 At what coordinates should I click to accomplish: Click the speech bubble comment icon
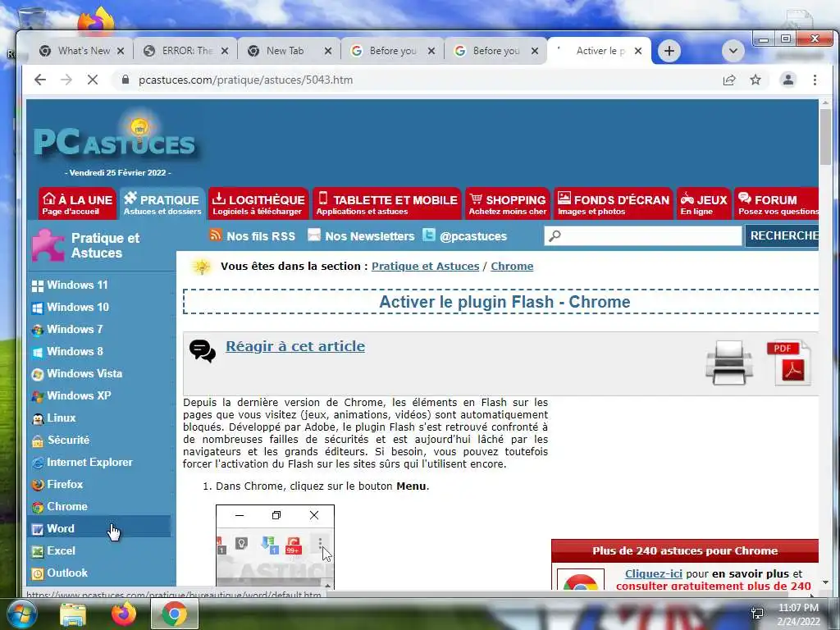pyautogui.click(x=203, y=351)
